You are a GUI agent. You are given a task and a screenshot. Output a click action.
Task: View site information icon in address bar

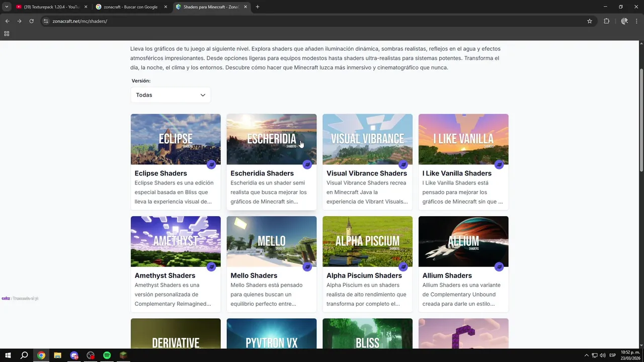pyautogui.click(x=46, y=21)
